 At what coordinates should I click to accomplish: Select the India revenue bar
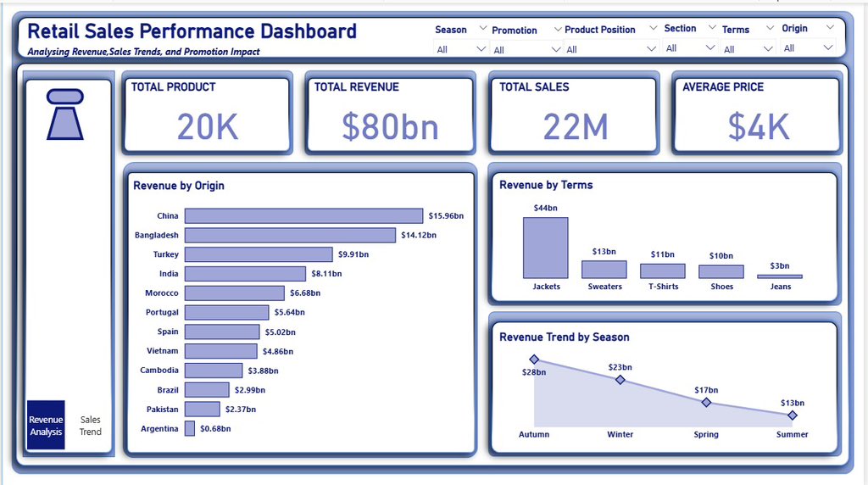click(245, 274)
